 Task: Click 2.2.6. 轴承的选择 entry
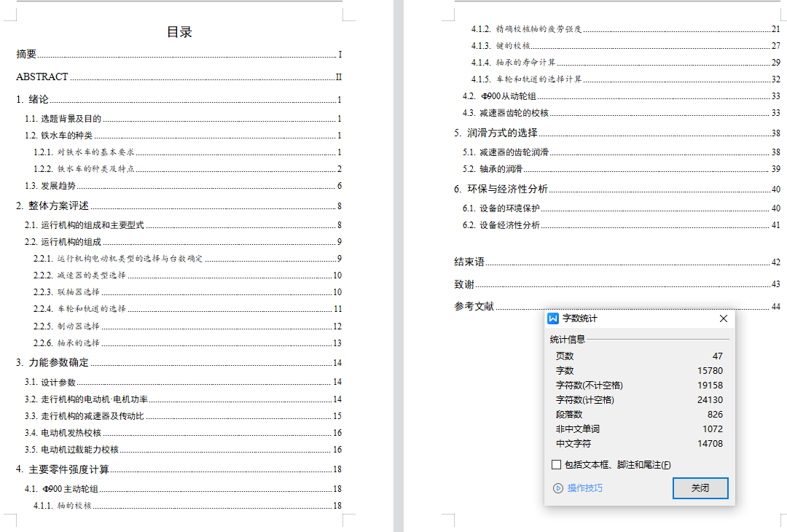pos(188,343)
